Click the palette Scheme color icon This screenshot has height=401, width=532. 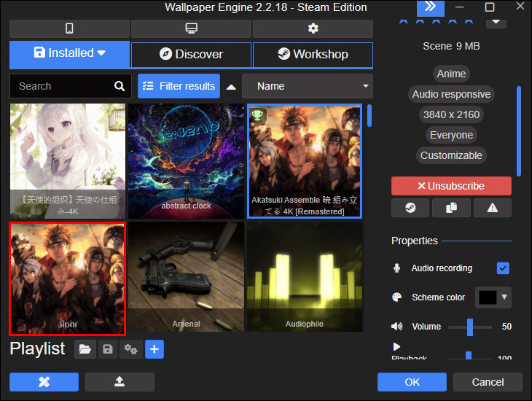[396, 297]
